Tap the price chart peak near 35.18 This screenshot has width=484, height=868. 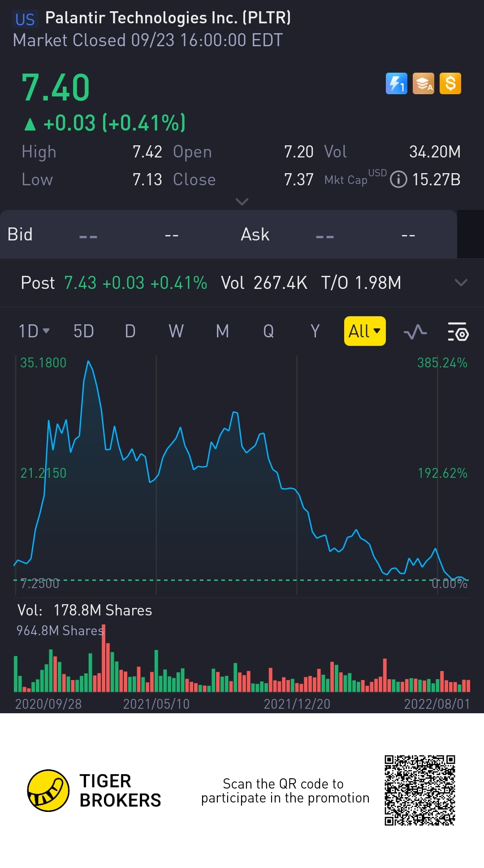(88, 362)
